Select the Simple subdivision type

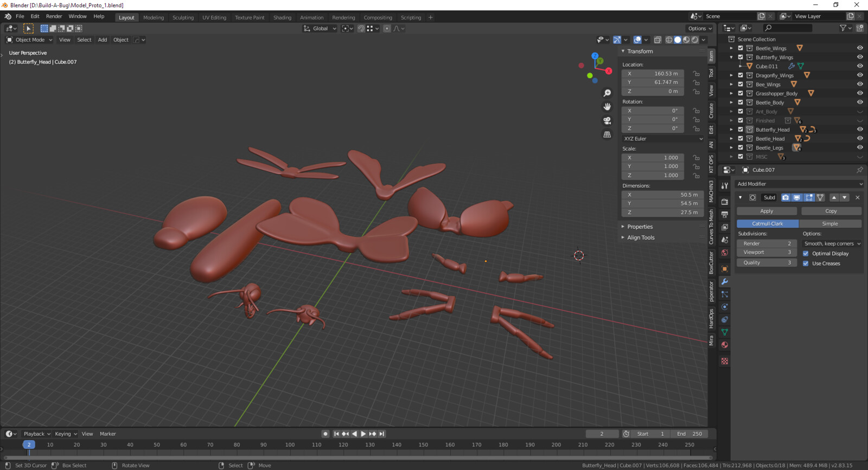point(830,223)
